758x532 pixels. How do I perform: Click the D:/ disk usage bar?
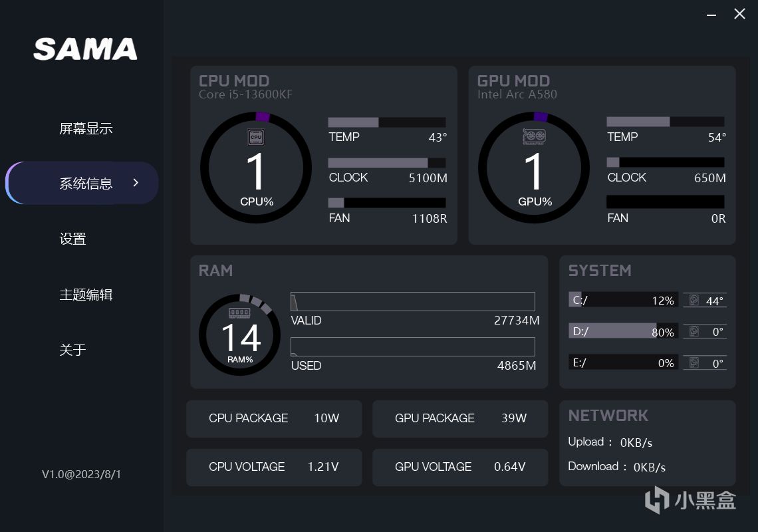pyautogui.click(x=623, y=331)
